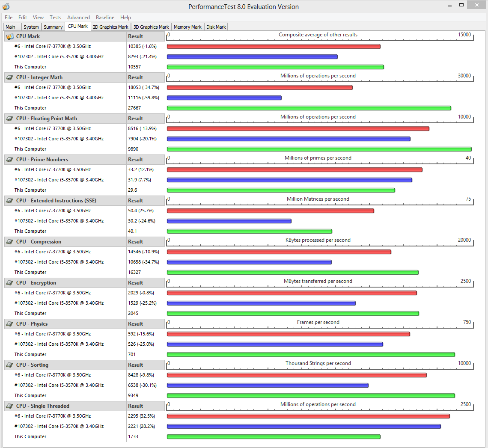This screenshot has width=488, height=448.
Task: Select the CPU Mark tab
Action: click(78, 27)
